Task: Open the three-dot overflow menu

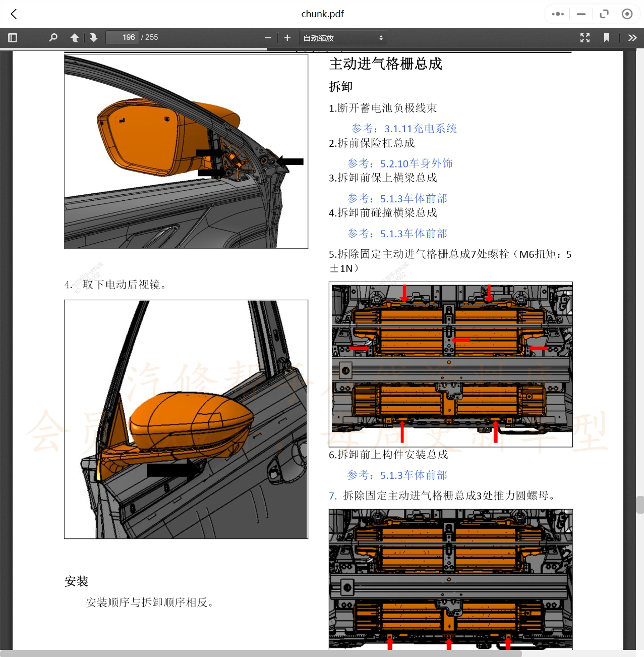Action: point(557,14)
